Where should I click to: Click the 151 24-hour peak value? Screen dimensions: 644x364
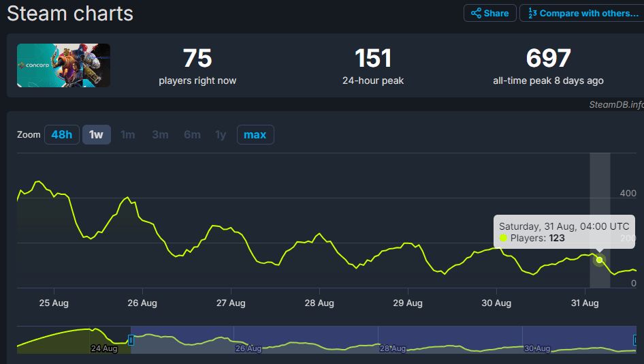click(x=373, y=58)
